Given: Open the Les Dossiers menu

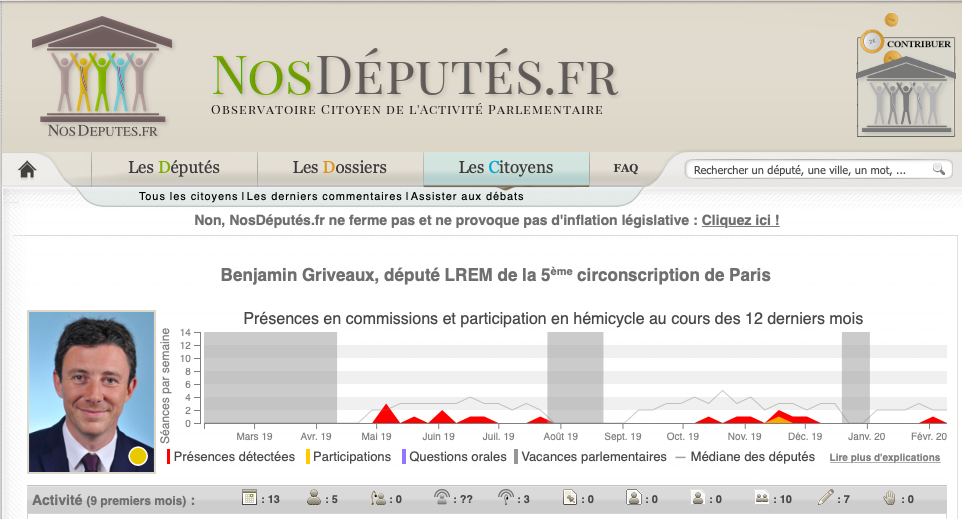Looking at the screenshot, I should 340,168.
